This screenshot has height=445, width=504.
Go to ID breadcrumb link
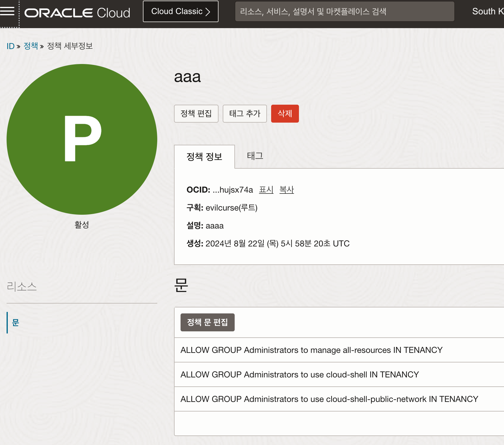tap(10, 46)
